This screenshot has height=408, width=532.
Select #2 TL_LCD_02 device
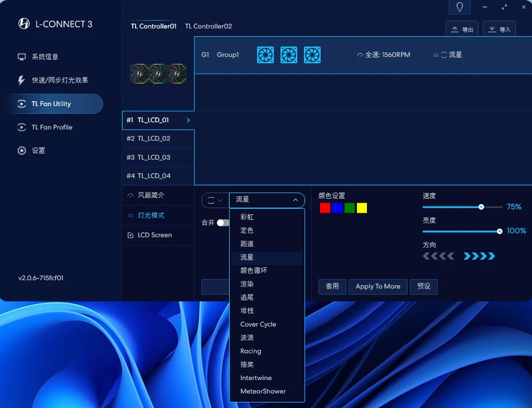click(x=158, y=138)
